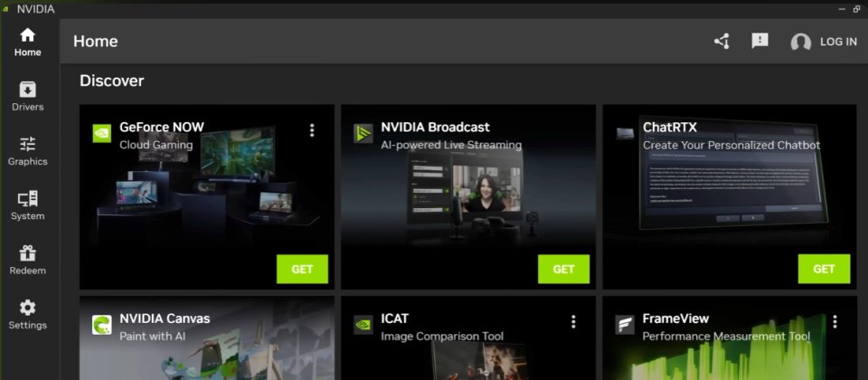Viewport: 868px width, 380px height.
Task: Open the System section
Action: click(x=28, y=206)
